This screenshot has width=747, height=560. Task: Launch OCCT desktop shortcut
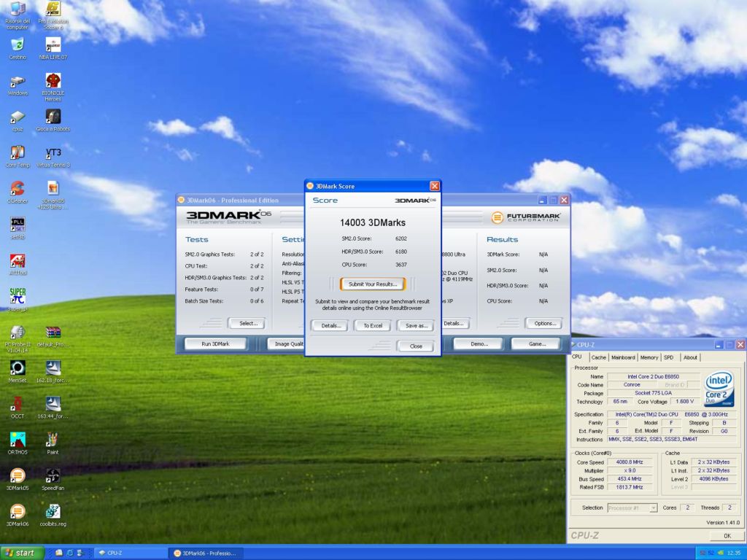point(18,407)
